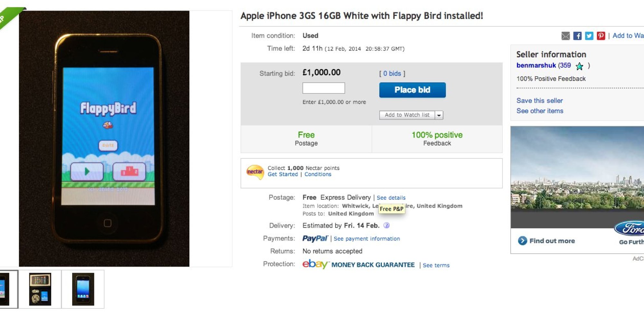Click the seller's feedback star icon
Viewport: 644px width, 322px height.
pyautogui.click(x=580, y=66)
